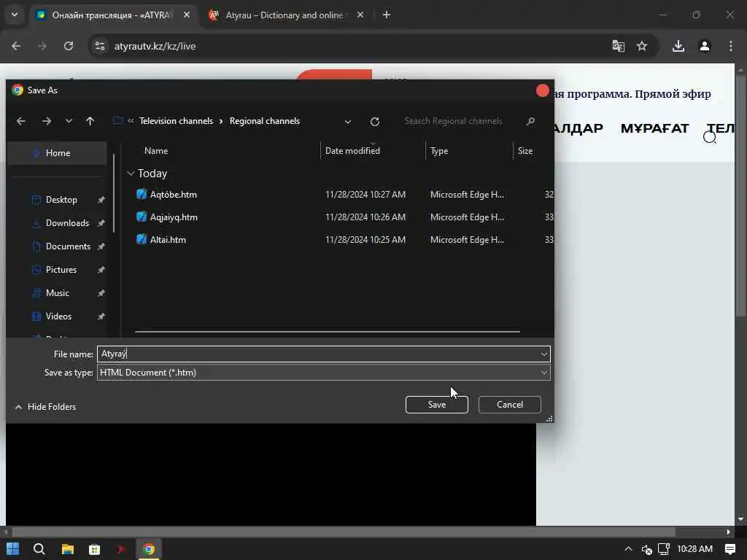The width and height of the screenshot is (747, 560).
Task: Sort by the Name column header
Action: [156, 150]
